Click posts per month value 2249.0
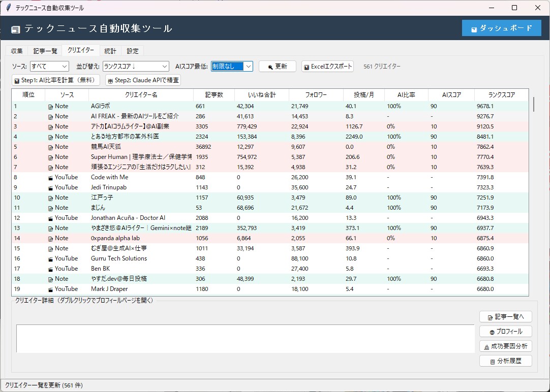This screenshot has height=392, width=550. (354, 137)
